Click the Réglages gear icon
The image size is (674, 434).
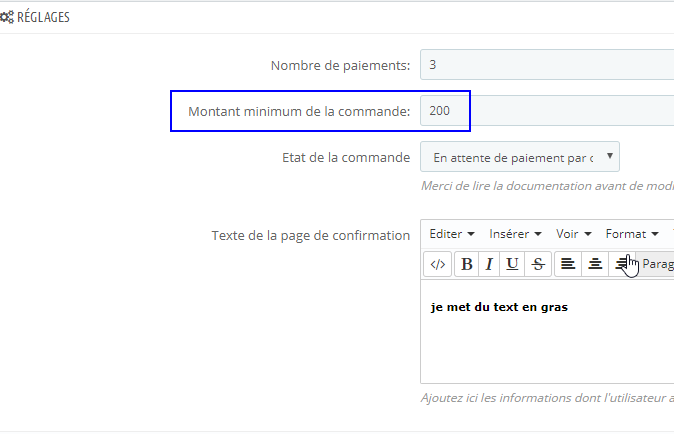point(7,17)
